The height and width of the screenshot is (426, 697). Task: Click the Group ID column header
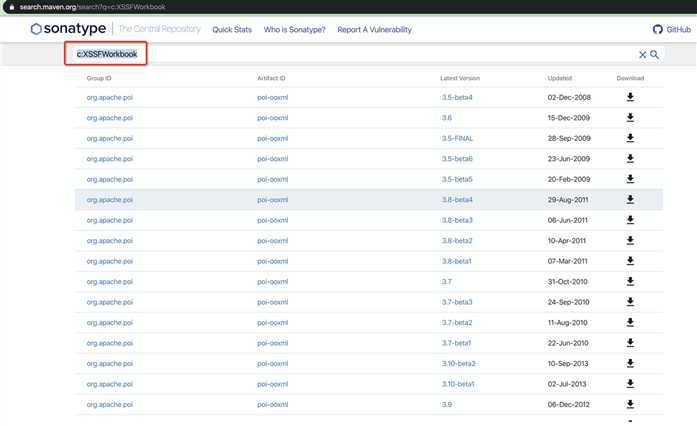(99, 78)
